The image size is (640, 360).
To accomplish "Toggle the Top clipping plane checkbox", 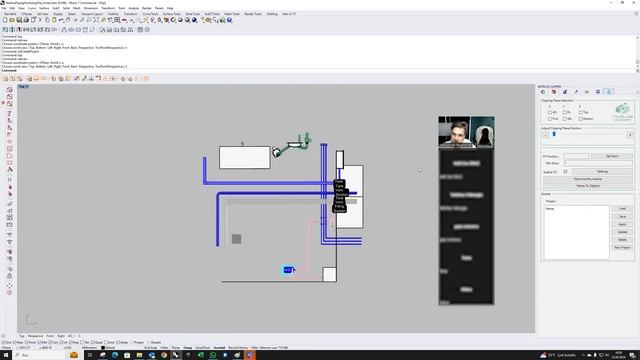I will click(x=580, y=112).
